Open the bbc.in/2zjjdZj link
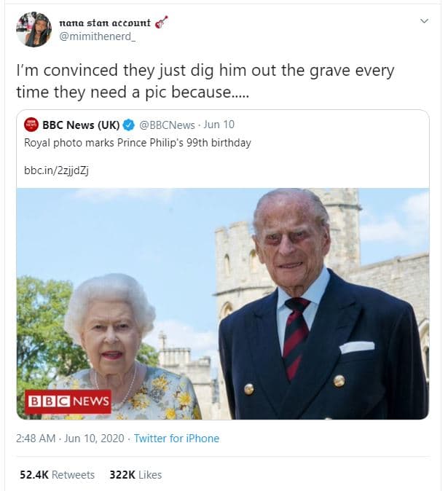The image size is (448, 491). [x=57, y=170]
